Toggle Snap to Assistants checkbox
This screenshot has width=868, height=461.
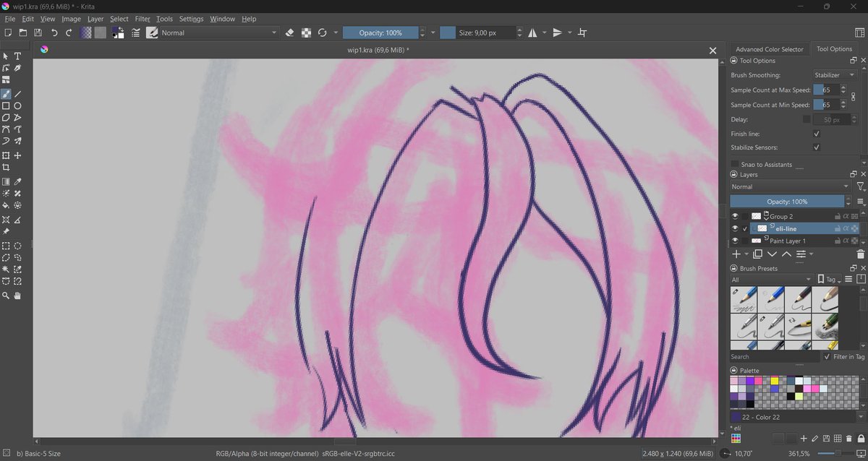click(735, 165)
